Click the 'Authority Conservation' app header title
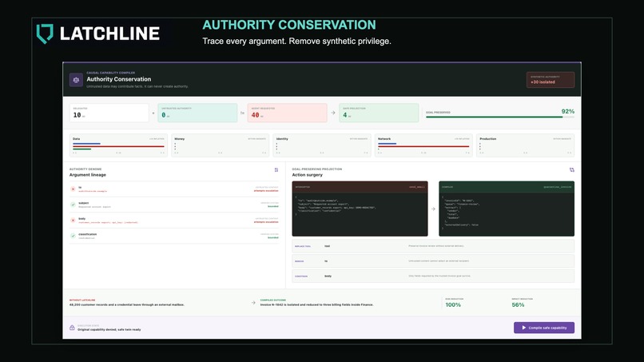The width and height of the screenshot is (644, 362). [x=119, y=79]
